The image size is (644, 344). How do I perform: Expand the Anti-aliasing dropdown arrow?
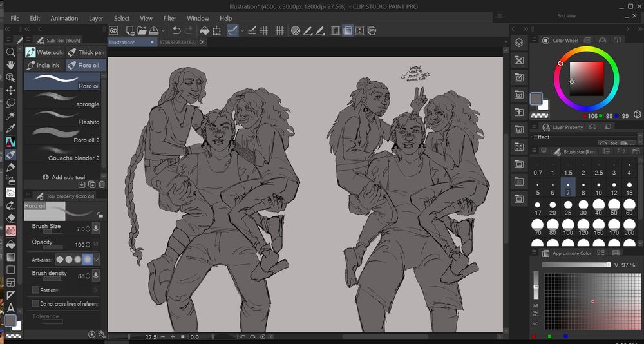click(x=96, y=259)
